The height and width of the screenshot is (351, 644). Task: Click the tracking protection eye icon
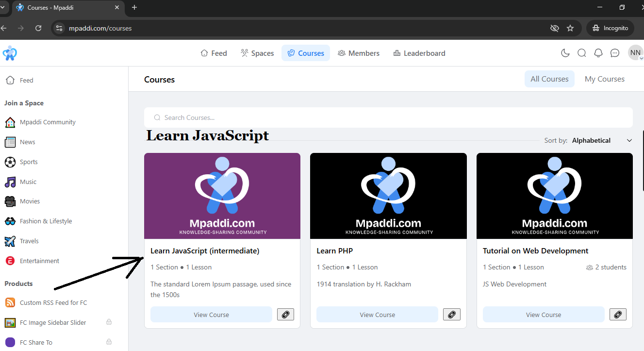(x=555, y=28)
